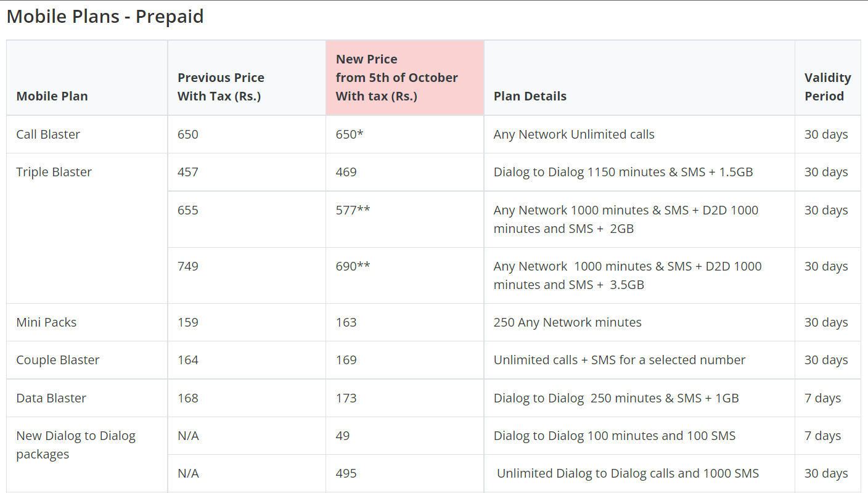Select the Data Blaster plan name
Viewport: 868px width, 493px height.
click(x=51, y=398)
